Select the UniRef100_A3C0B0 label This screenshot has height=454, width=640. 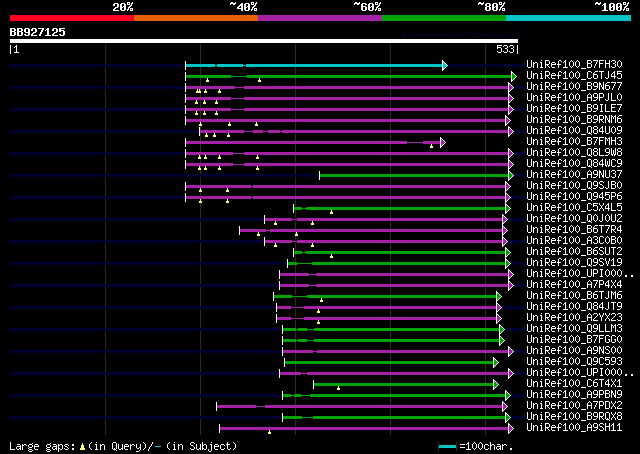click(x=574, y=240)
